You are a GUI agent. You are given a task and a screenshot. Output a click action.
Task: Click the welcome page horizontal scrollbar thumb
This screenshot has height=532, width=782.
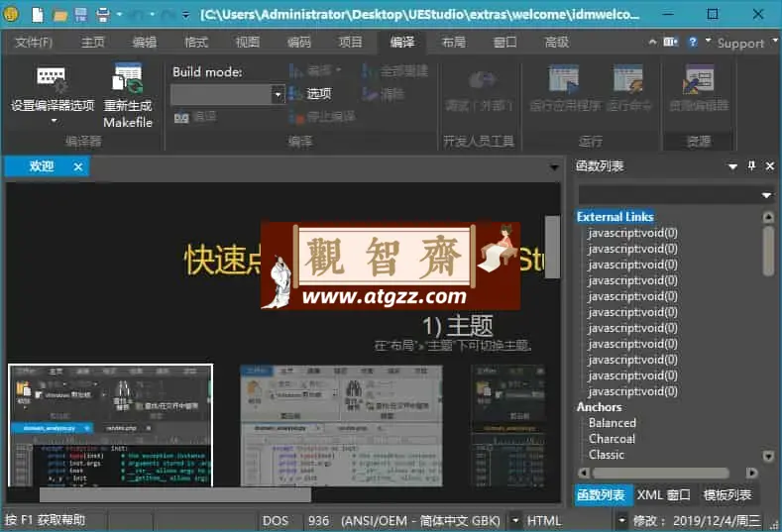coord(175,494)
